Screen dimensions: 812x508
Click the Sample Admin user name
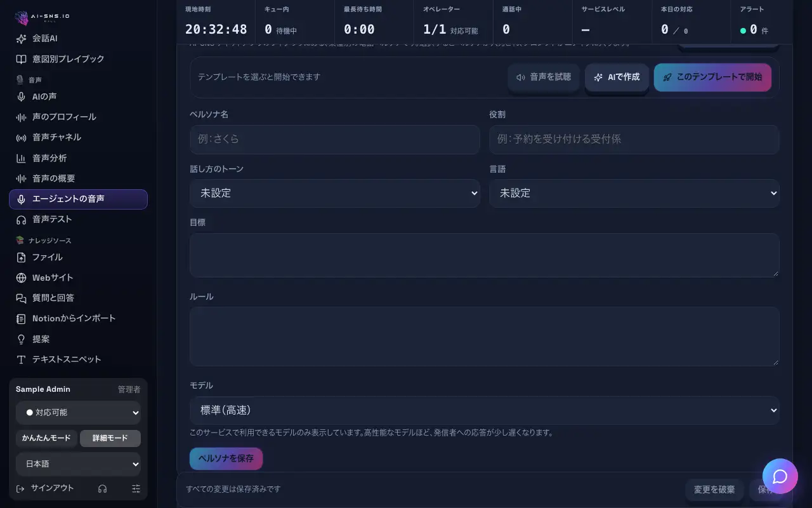[x=43, y=389]
